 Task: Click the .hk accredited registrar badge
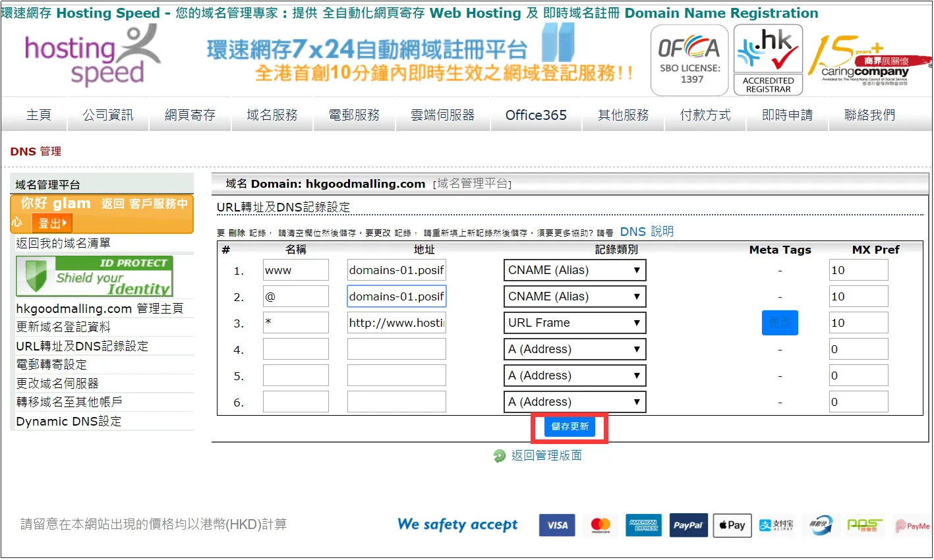point(768,61)
